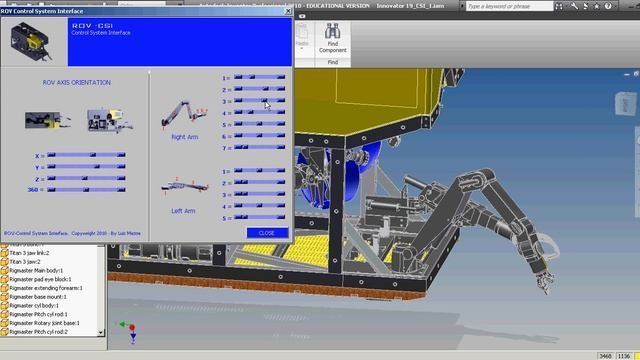The image size is (640, 360).
Task: Click Right Arm slider 5
Action: tap(260, 124)
